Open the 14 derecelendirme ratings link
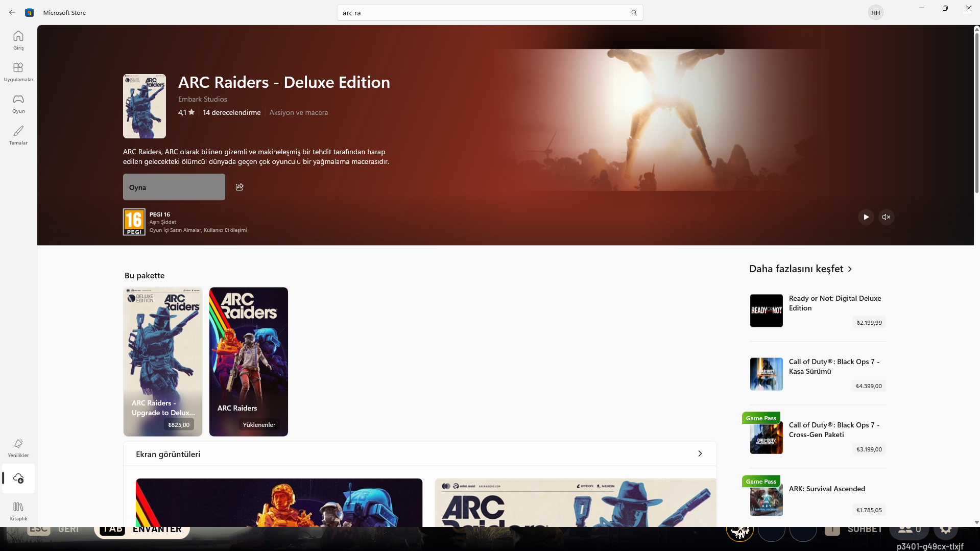Viewport: 980px width, 551px height. [x=232, y=112]
